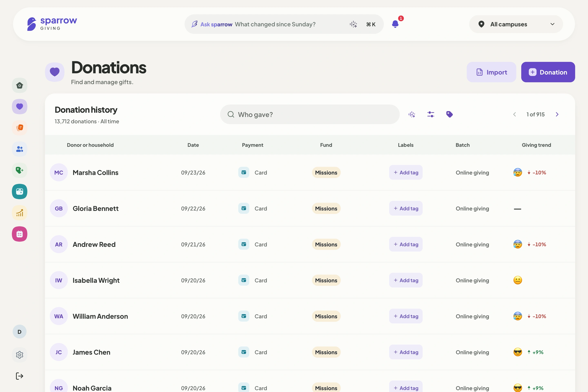Open the People sidebar icon

click(20, 149)
